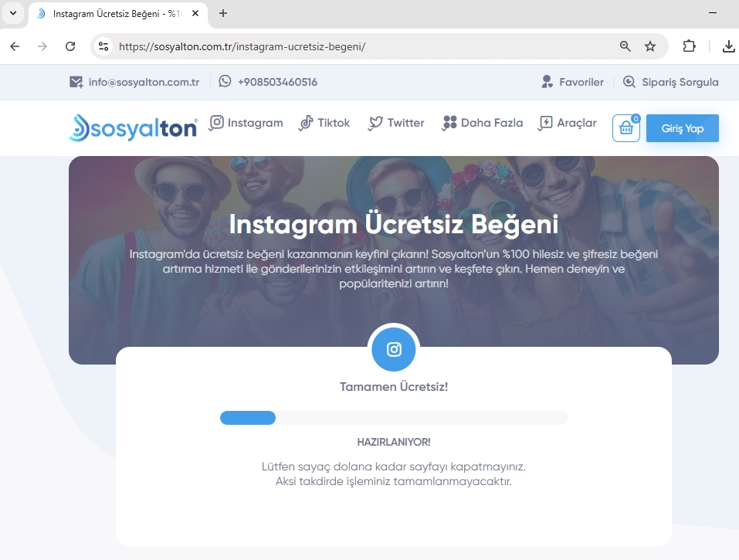The image size is (739, 560).
Task: Click the circular Instagram icon above the counter
Action: coord(393,349)
